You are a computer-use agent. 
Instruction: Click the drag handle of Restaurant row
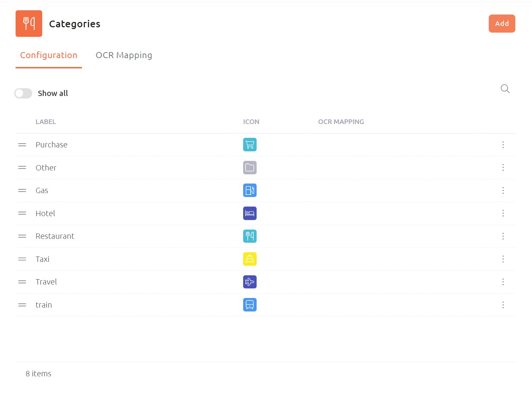tap(22, 236)
